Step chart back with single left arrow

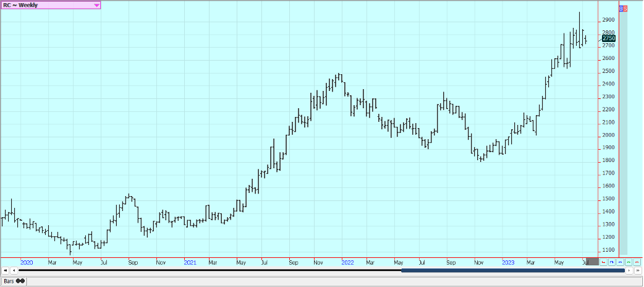[14, 270]
